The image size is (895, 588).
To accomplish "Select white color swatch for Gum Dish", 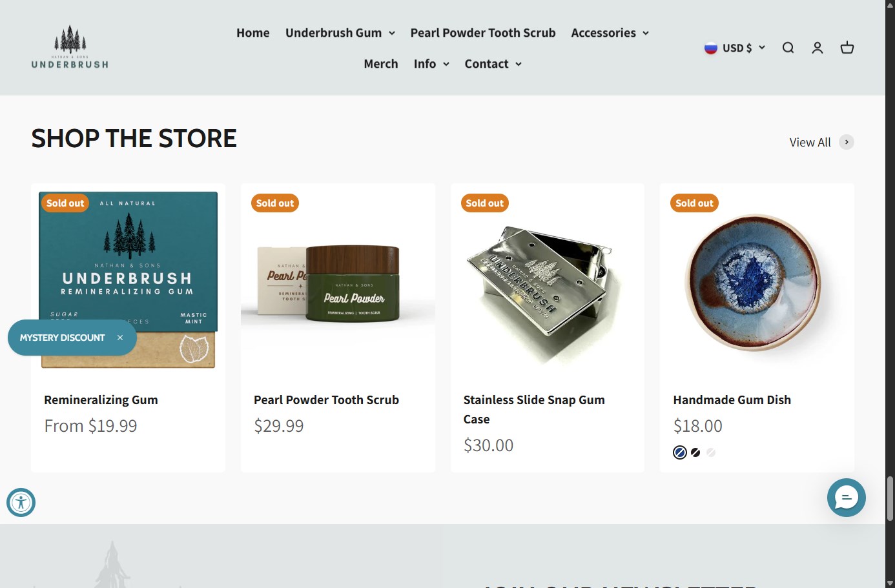I will point(711,452).
